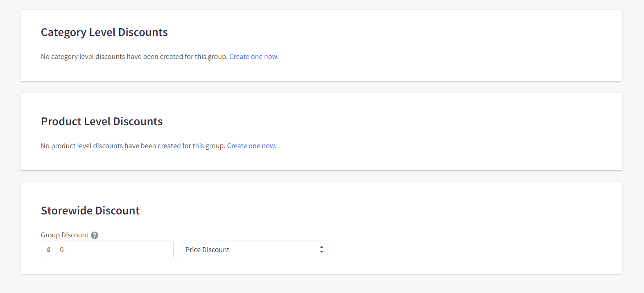The width and height of the screenshot is (644, 293).
Task: Click the 'No product level discounts' message text
Action: tap(133, 146)
